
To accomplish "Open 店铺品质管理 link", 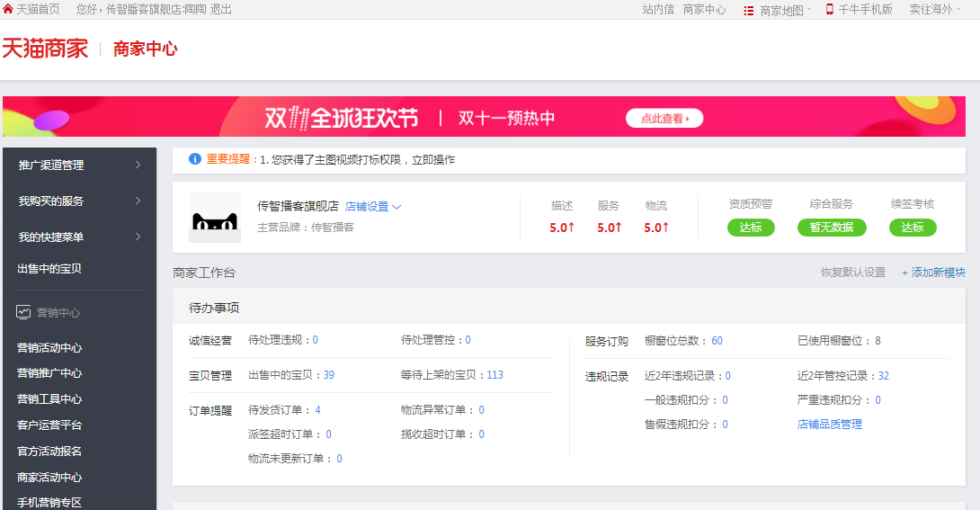I will pos(829,424).
